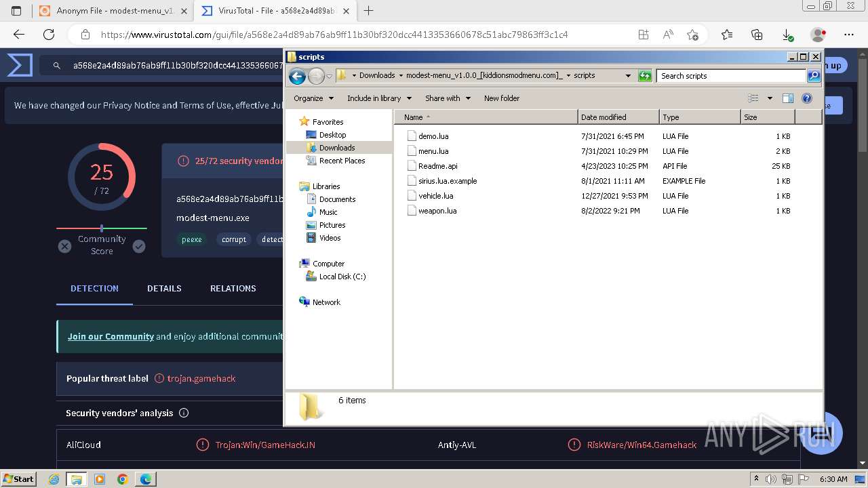Open Desktop in navigation pane
Image resolution: width=868 pixels, height=488 pixels.
[x=332, y=135]
